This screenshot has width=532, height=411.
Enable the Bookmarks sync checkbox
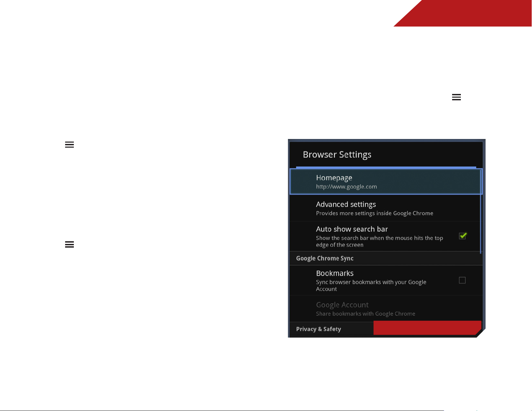click(x=462, y=280)
